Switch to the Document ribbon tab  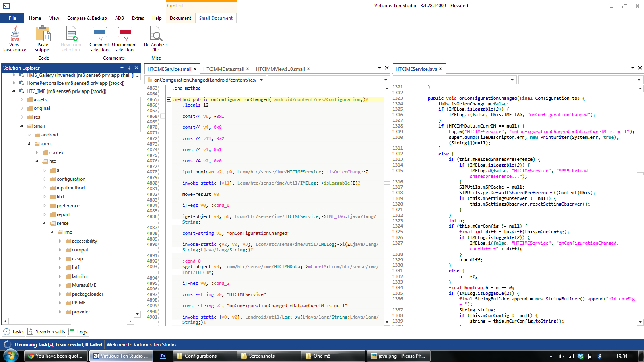[x=180, y=18]
